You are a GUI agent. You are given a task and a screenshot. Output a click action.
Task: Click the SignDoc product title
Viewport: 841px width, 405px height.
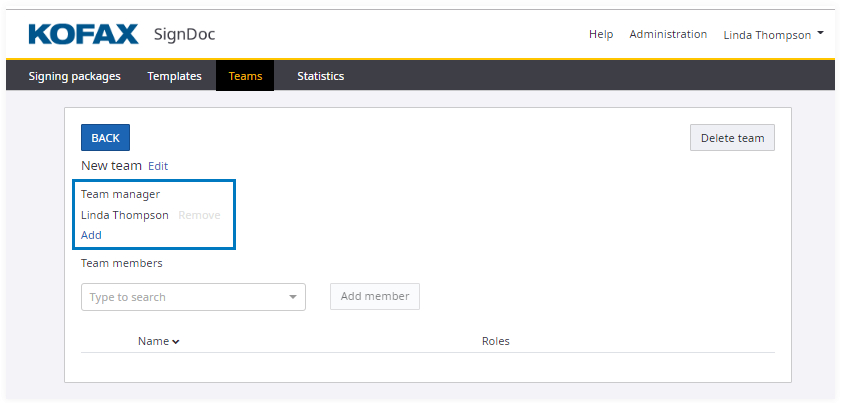[x=184, y=35]
